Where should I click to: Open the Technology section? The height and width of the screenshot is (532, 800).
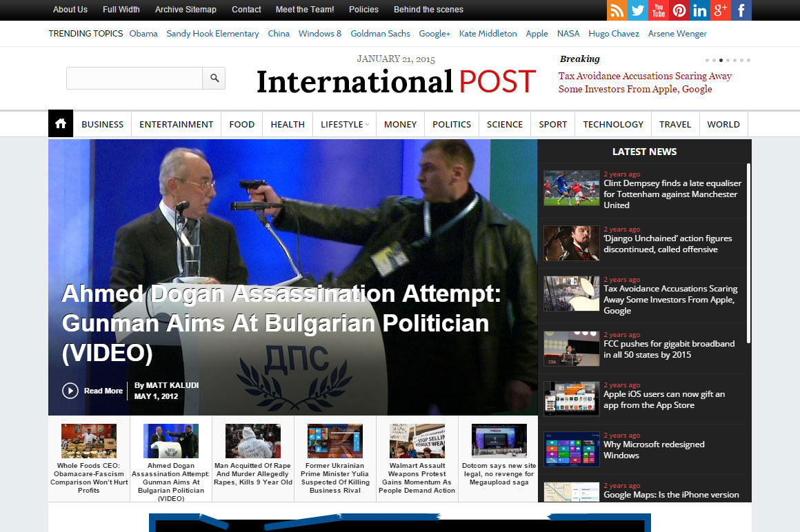(612, 124)
